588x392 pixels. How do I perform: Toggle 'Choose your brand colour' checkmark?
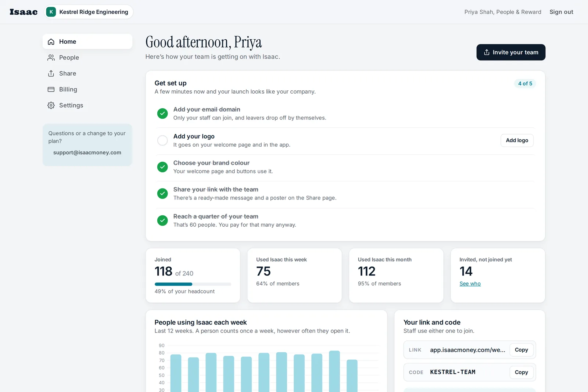162,167
